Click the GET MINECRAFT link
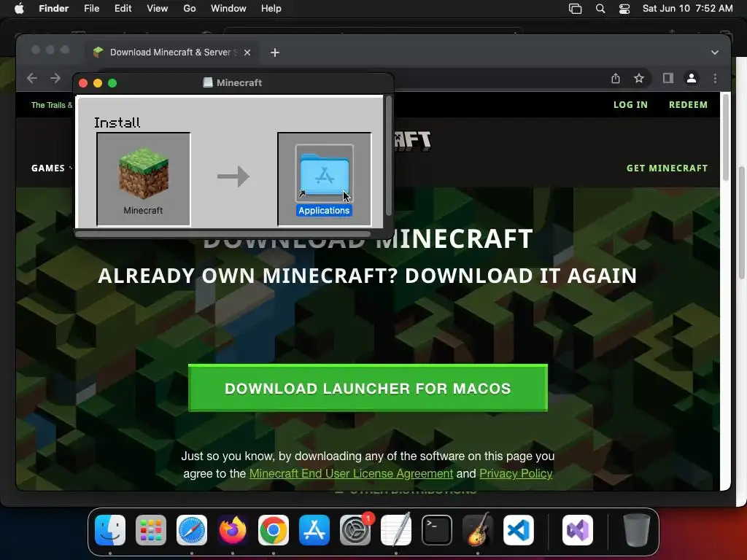 pyautogui.click(x=667, y=168)
